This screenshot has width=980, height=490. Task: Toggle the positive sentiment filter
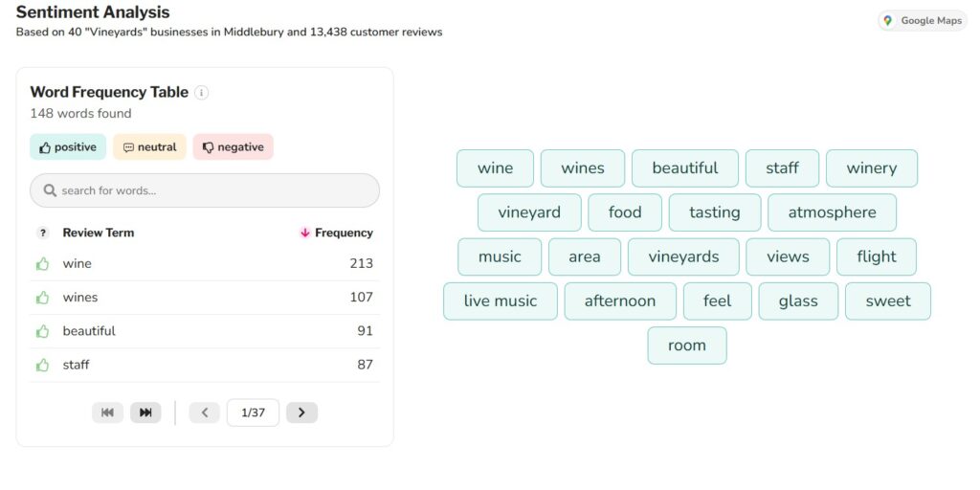(x=68, y=147)
